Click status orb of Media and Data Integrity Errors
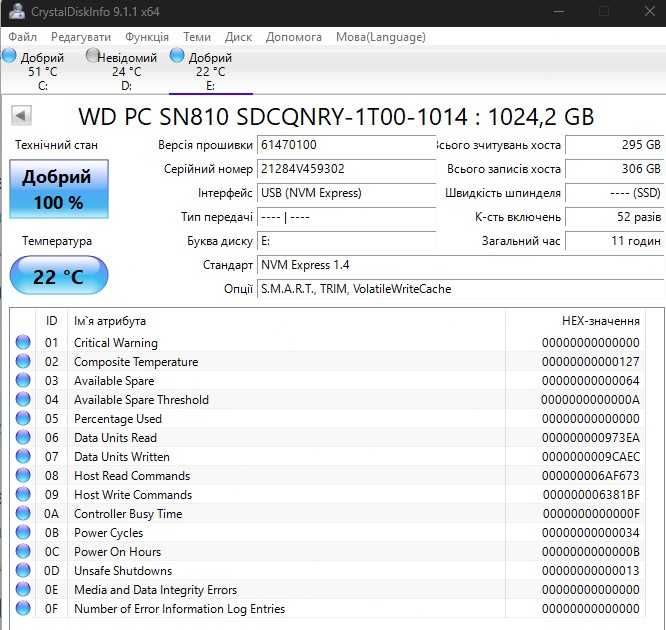 pos(23,589)
